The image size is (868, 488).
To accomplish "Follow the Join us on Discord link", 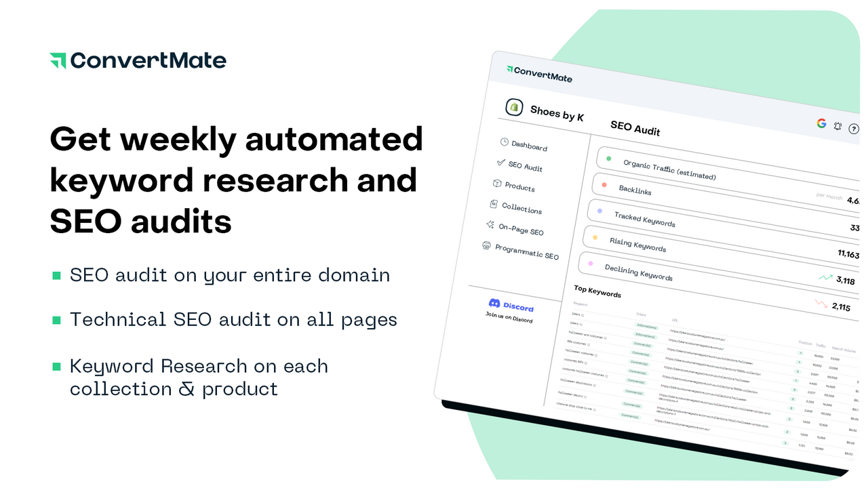I will click(x=509, y=317).
